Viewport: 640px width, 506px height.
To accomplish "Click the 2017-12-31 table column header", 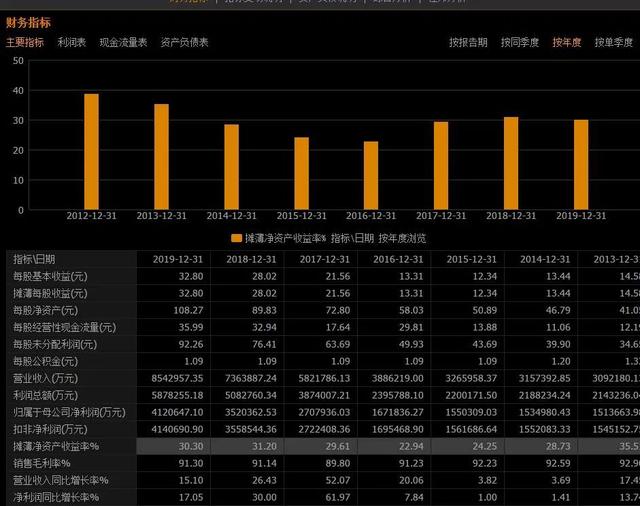I will pyautogui.click(x=324, y=260).
